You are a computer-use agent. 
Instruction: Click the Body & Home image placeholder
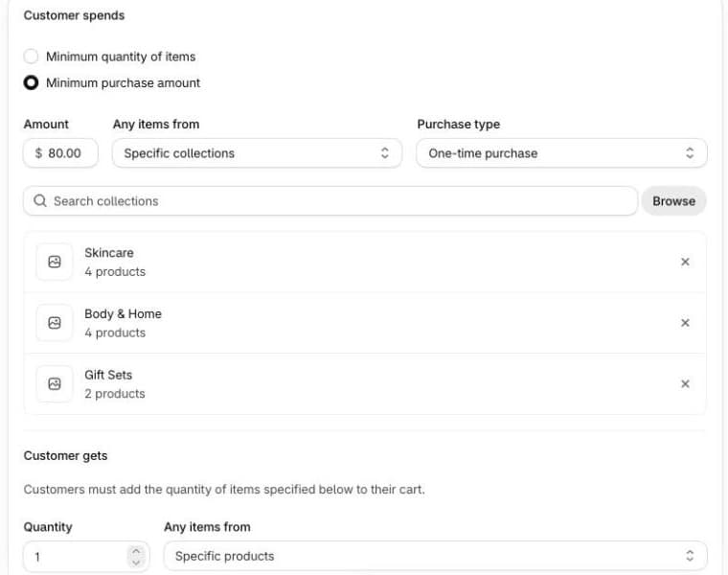55,323
